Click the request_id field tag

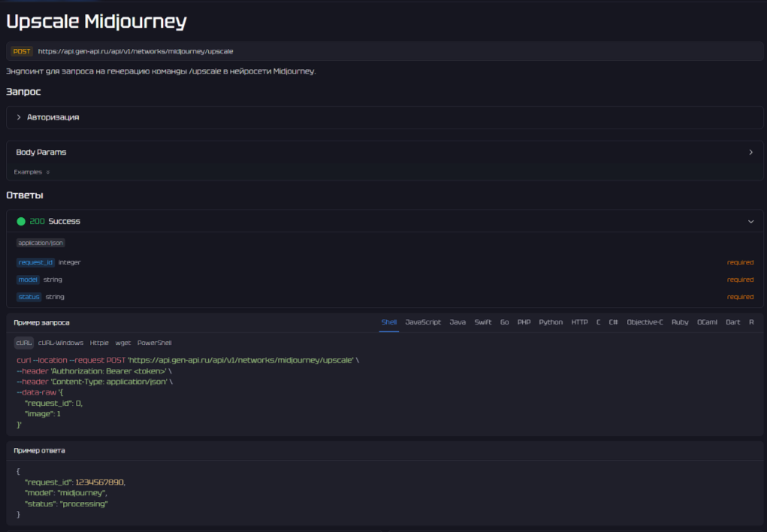click(36, 262)
